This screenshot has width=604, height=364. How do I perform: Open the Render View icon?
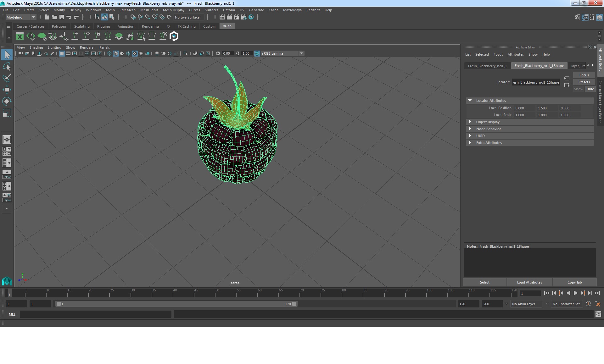222,17
